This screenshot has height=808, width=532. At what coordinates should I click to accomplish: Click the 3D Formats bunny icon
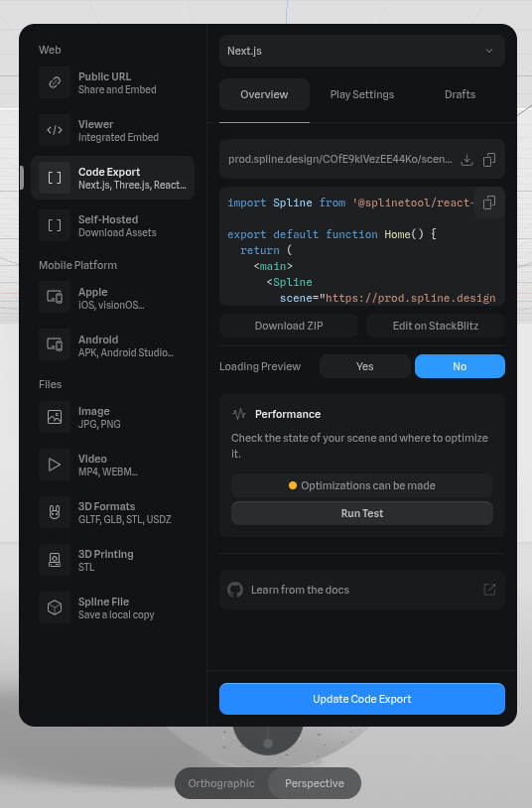tap(55, 512)
